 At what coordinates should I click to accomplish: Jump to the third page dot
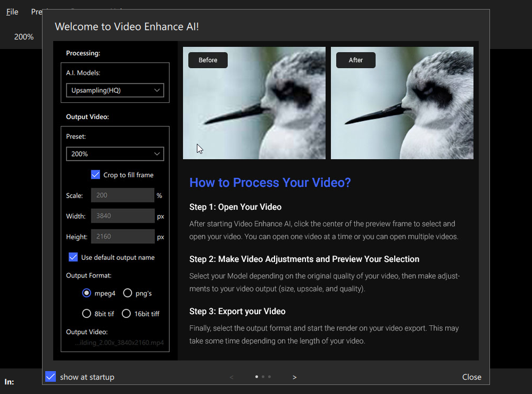(269, 376)
